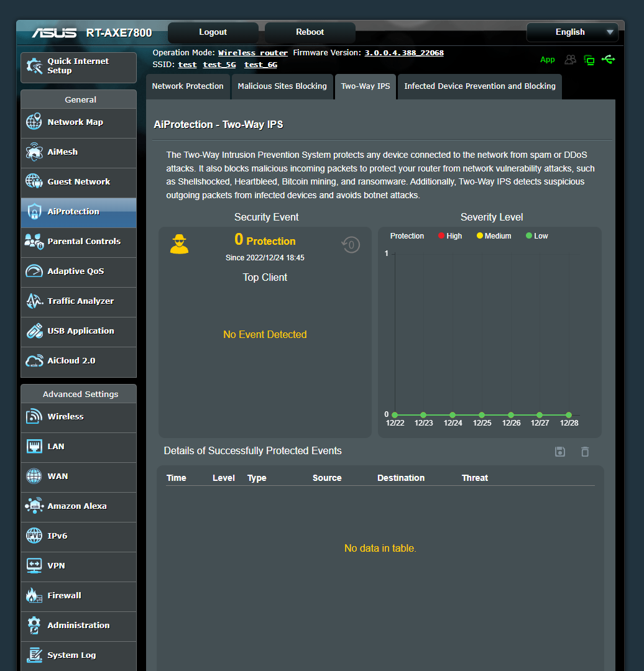Image resolution: width=644 pixels, height=671 pixels.
Task: Click the Guest Network icon
Action: pos(34,181)
